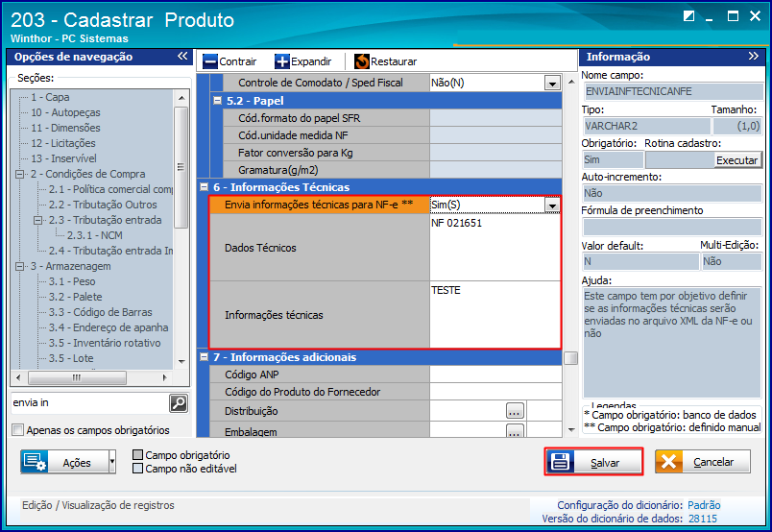Collapse section 6 - Informações Técnicas
The image size is (772, 532).
[x=204, y=186]
